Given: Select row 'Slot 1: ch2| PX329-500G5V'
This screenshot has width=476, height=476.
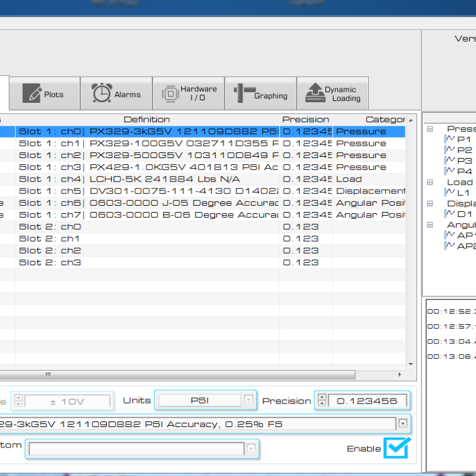Looking at the screenshot, I should tap(203, 155).
